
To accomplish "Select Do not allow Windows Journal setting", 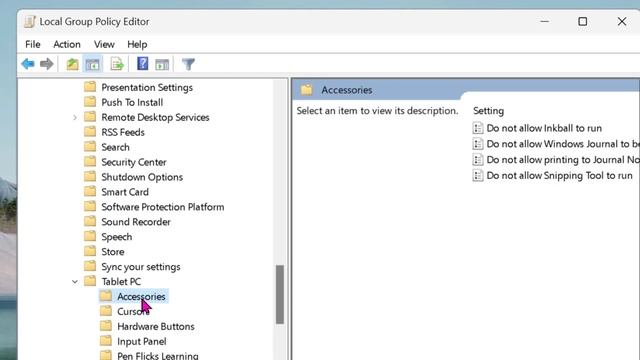I will pos(563,144).
